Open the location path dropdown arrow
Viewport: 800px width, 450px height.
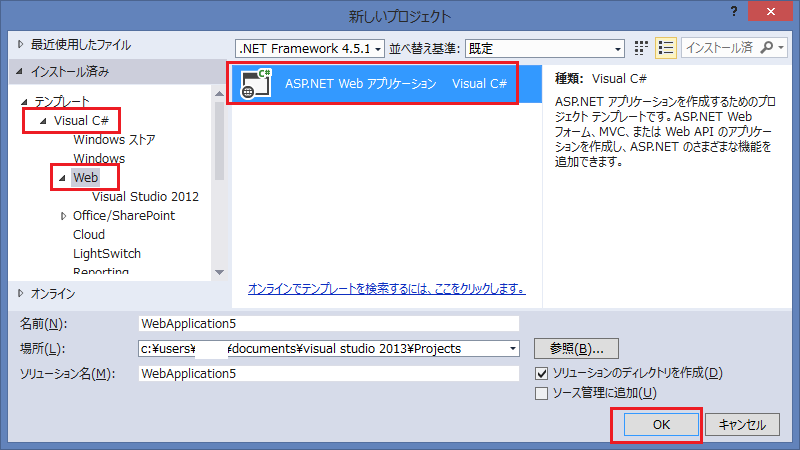click(x=512, y=348)
